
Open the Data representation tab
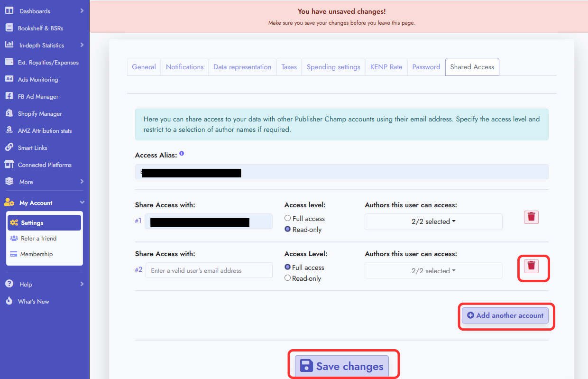(x=242, y=67)
